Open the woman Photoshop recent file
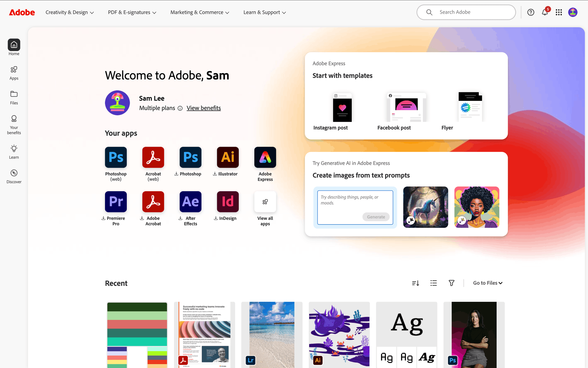This screenshot has width=588, height=368. tap(474, 335)
